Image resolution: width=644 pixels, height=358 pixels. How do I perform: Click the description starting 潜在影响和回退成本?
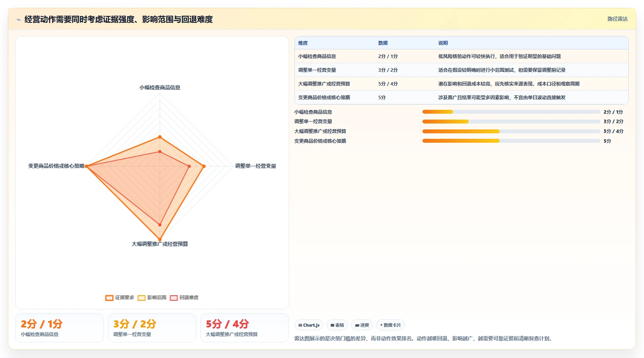click(x=509, y=84)
